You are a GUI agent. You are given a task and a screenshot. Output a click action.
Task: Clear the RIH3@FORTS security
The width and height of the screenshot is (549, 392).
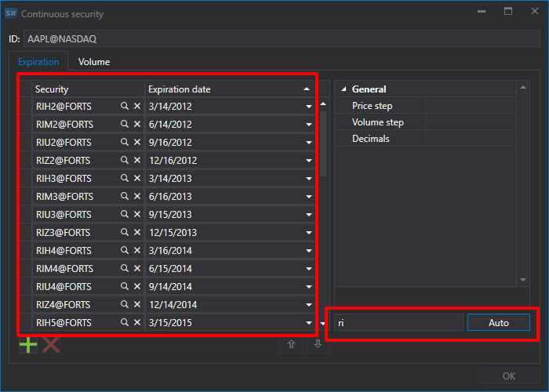tap(137, 178)
